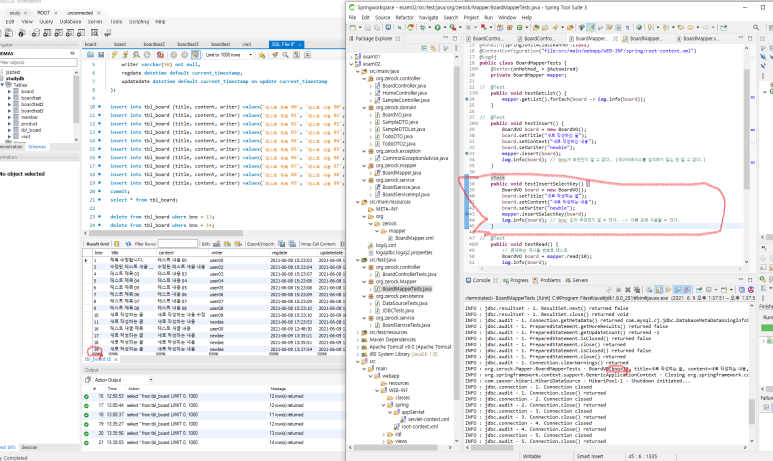
Task: Toggle the autocommit mode button in Workbench
Action: point(195,55)
